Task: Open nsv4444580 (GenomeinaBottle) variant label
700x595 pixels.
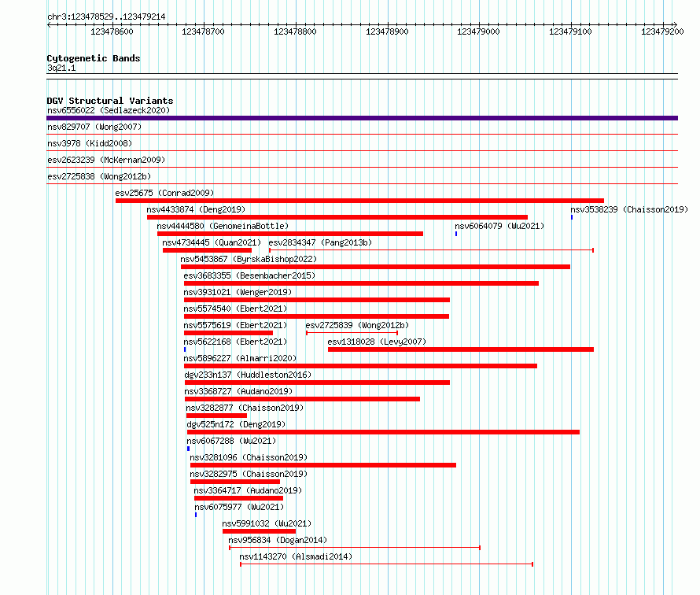Action: point(223,226)
